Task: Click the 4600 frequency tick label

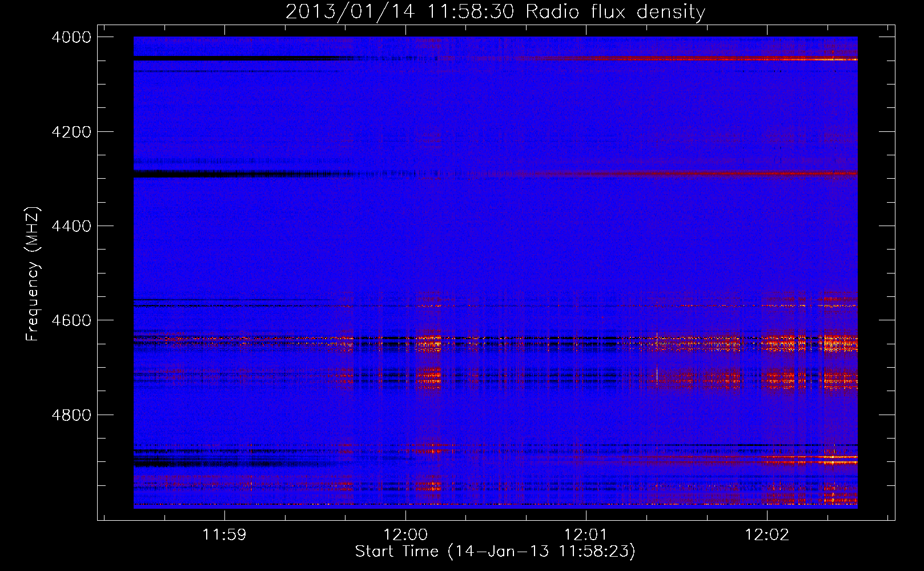Action: pos(71,320)
